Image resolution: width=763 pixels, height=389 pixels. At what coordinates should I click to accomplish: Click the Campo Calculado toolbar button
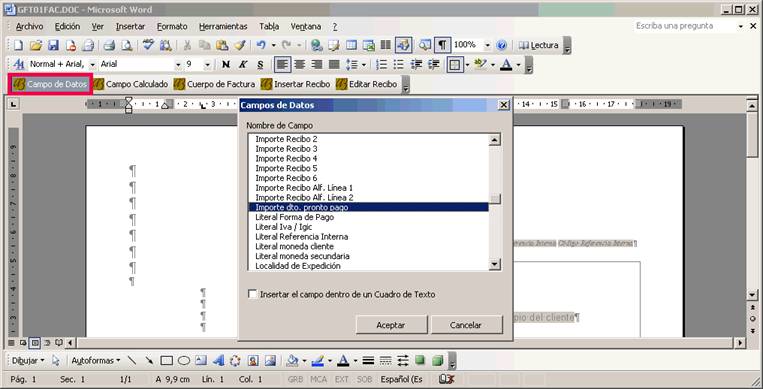(131, 84)
